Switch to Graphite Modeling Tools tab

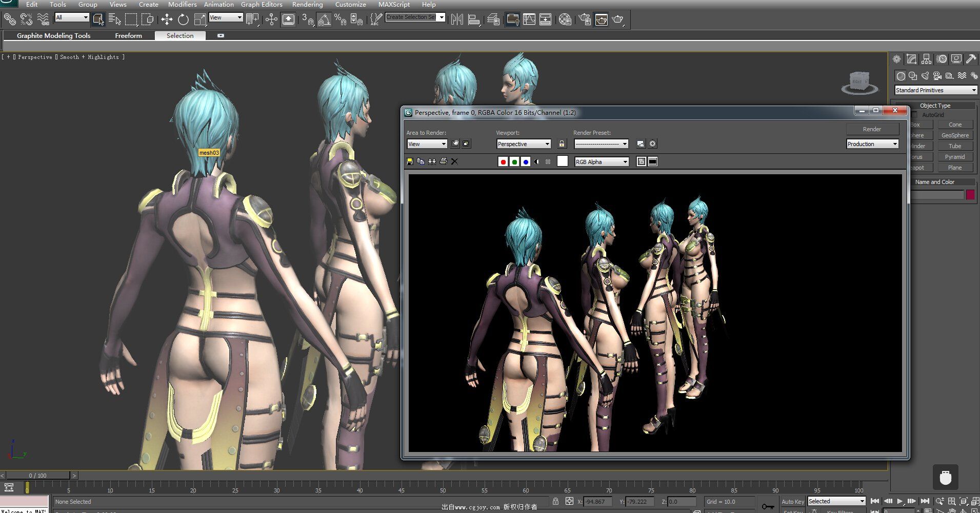[53, 35]
